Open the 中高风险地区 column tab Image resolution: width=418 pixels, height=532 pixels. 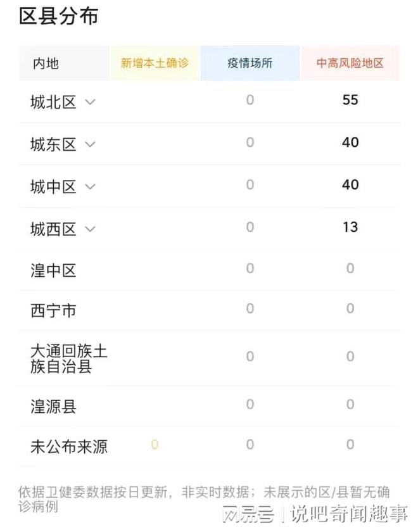(x=350, y=63)
